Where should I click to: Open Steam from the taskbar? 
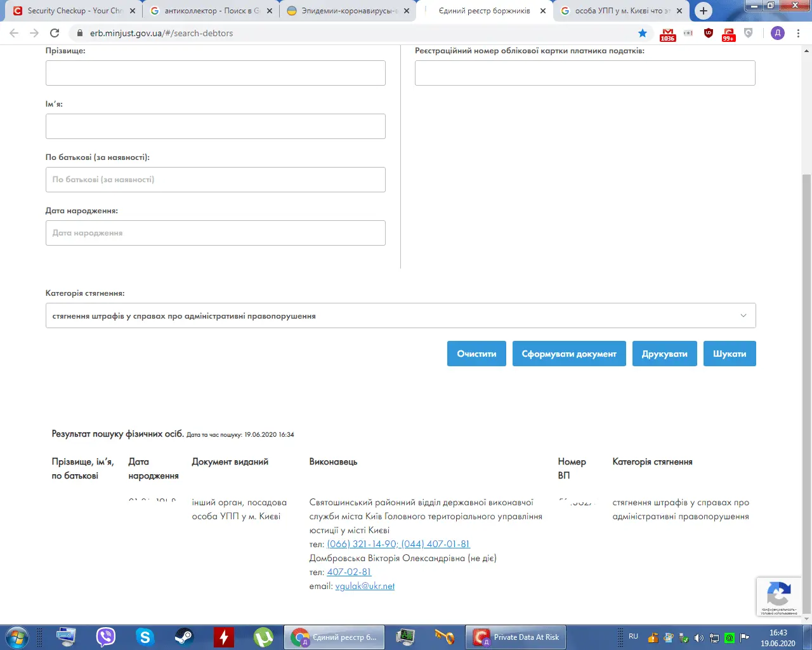tap(185, 637)
